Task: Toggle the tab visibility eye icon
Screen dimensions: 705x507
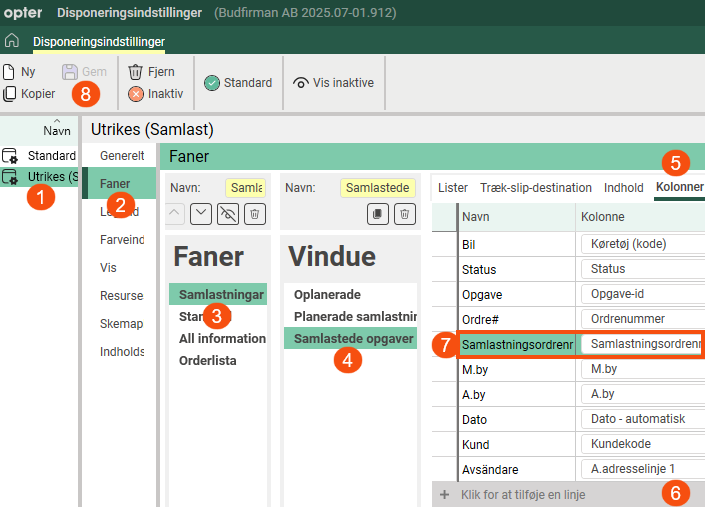Action: [228, 213]
